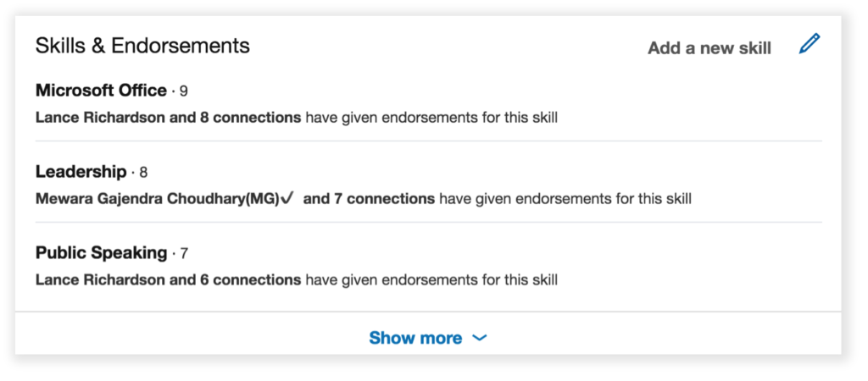Open the Leadership skill
The height and width of the screenshot is (381, 868).
(x=81, y=171)
